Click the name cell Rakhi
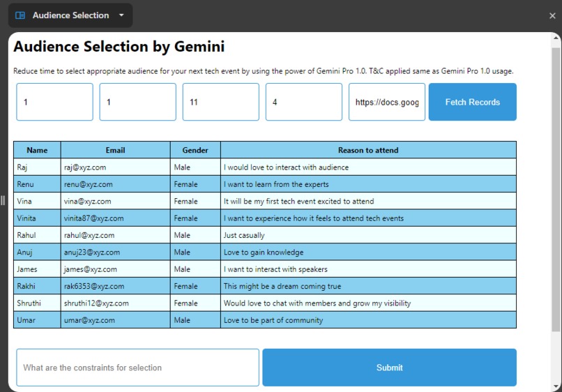Image resolution: width=562 pixels, height=392 pixels. coord(37,286)
